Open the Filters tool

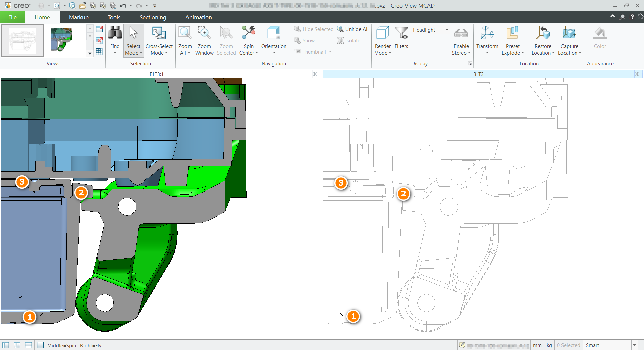tap(401, 37)
